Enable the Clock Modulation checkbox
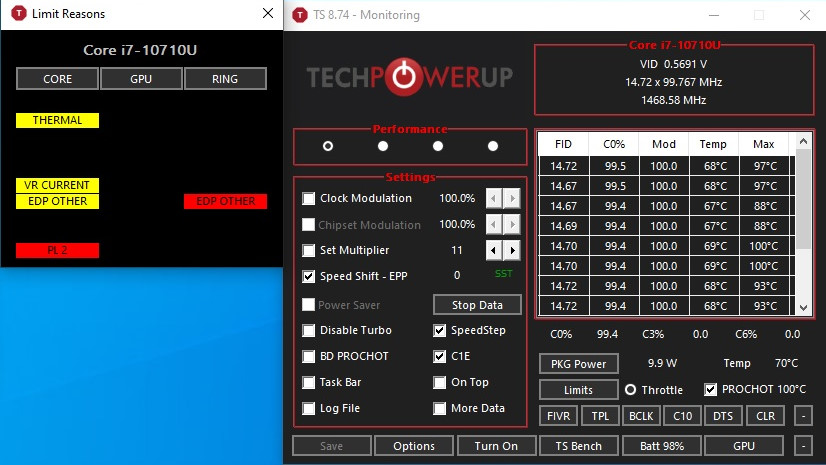The width and height of the screenshot is (826, 465). 309,199
